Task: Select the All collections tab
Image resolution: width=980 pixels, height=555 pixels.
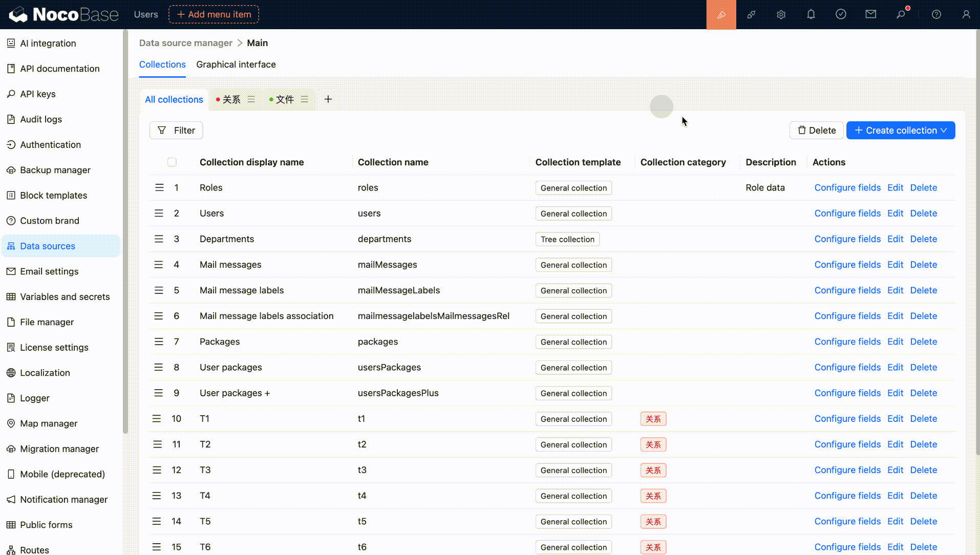Action: click(x=174, y=99)
